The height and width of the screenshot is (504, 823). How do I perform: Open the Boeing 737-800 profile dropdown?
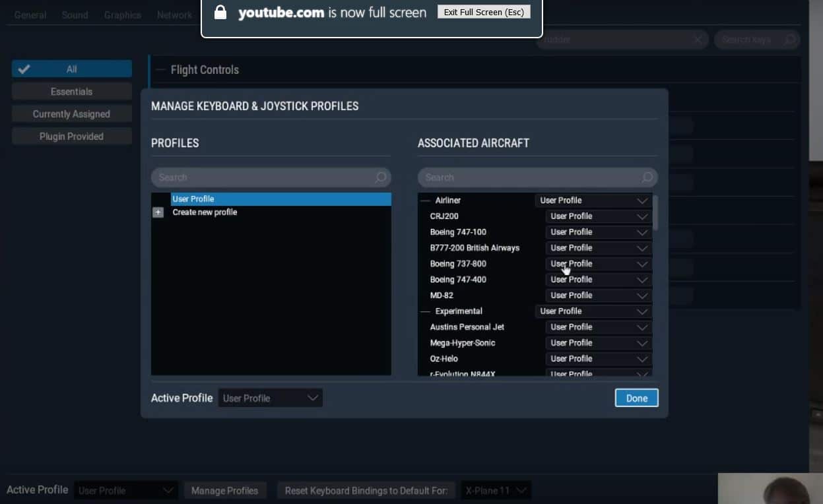[599, 264]
